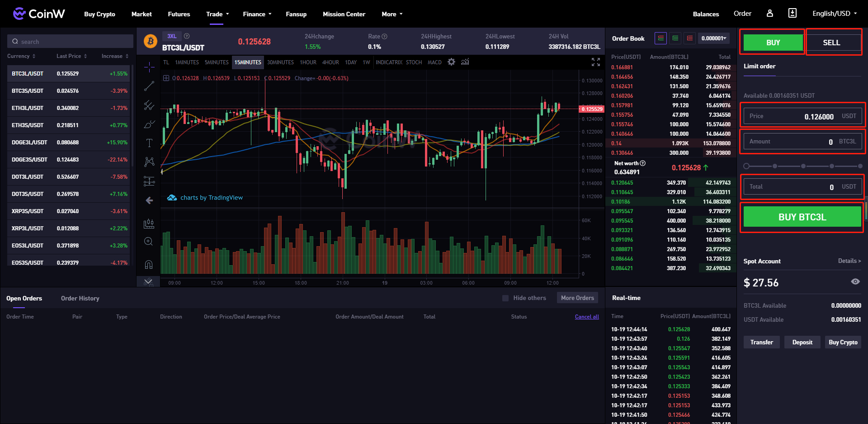
Task: Set amount slider to 50% mark
Action: pyautogui.click(x=803, y=166)
